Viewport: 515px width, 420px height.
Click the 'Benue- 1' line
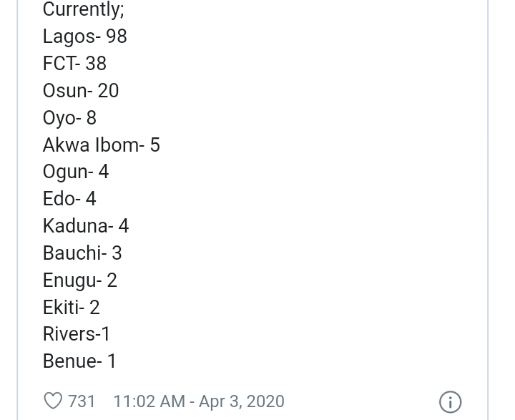point(79,361)
